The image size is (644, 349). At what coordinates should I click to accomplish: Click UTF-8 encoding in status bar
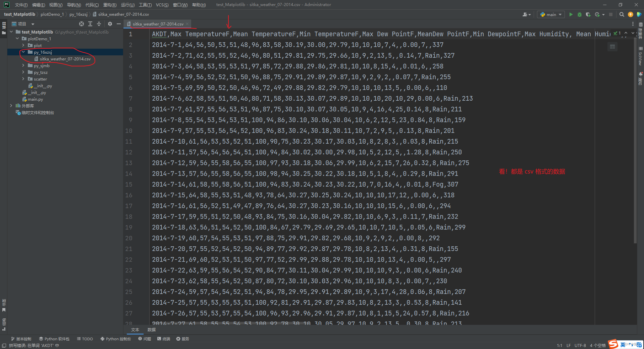click(x=580, y=345)
